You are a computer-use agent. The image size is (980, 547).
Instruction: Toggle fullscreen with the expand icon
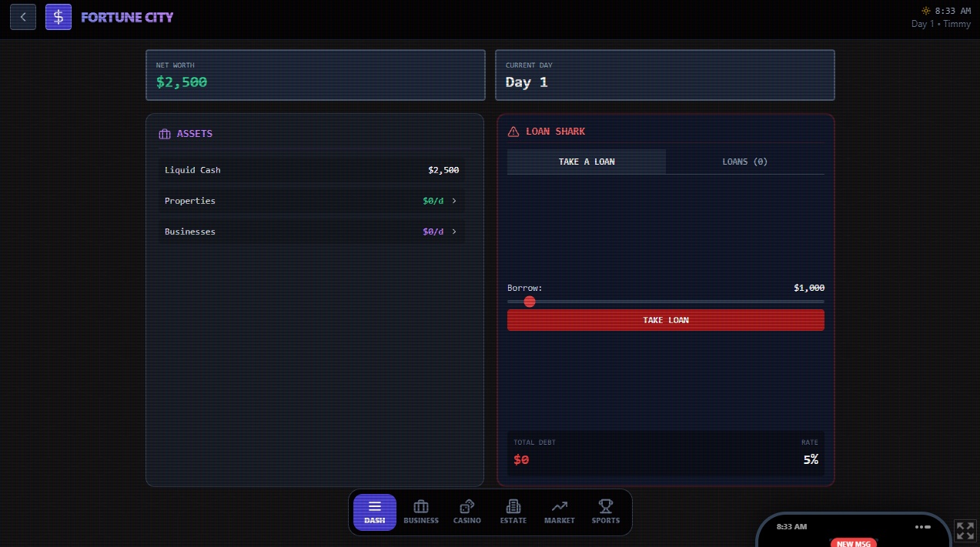click(965, 531)
